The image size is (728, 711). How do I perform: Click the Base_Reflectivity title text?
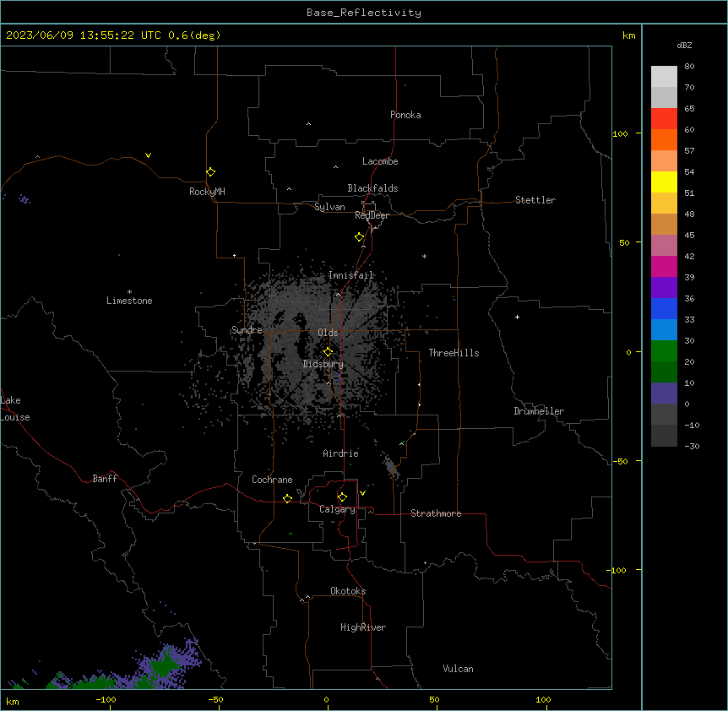click(364, 13)
